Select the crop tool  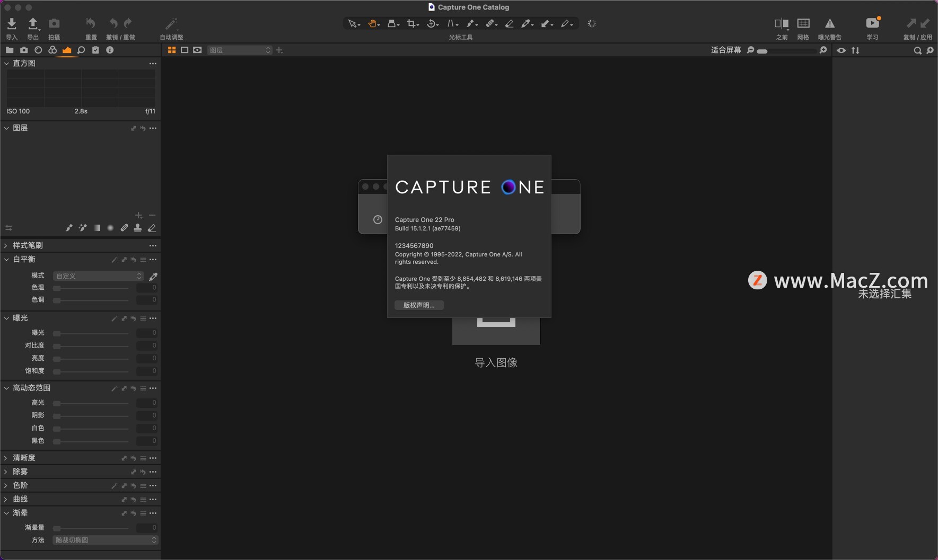tap(413, 24)
